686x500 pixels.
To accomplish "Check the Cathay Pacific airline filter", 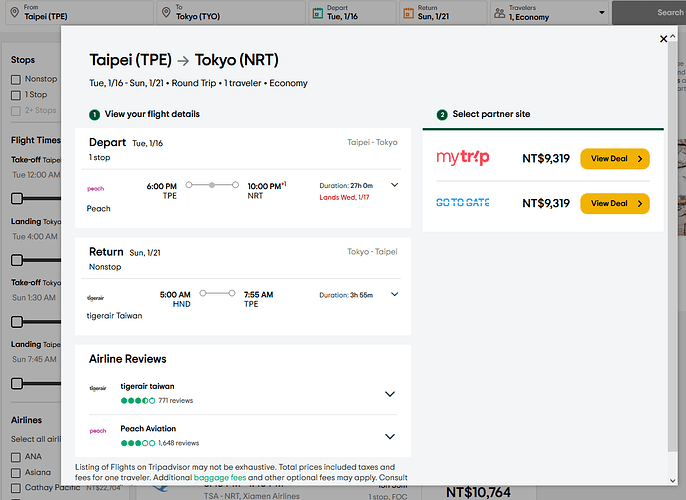I will (x=16, y=488).
